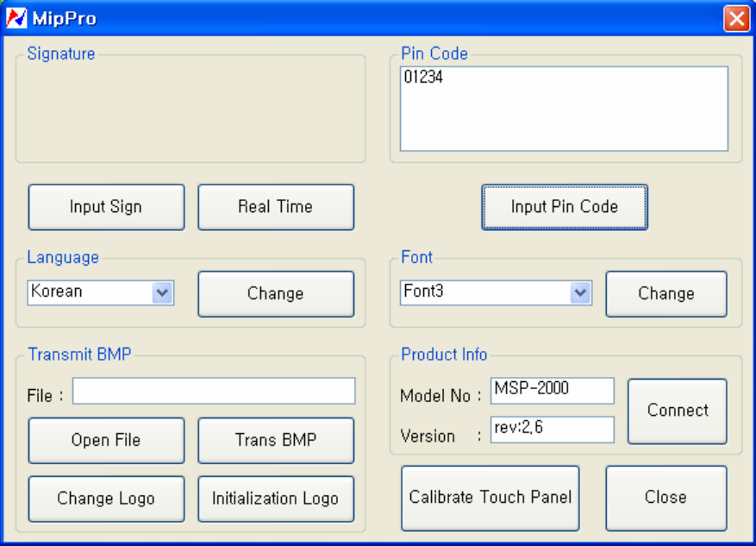
Task: Click the Change Logo button
Action: (106, 499)
